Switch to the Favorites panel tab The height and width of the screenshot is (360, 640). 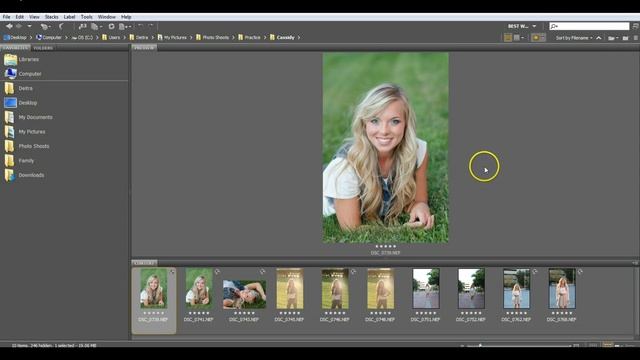click(x=15, y=48)
